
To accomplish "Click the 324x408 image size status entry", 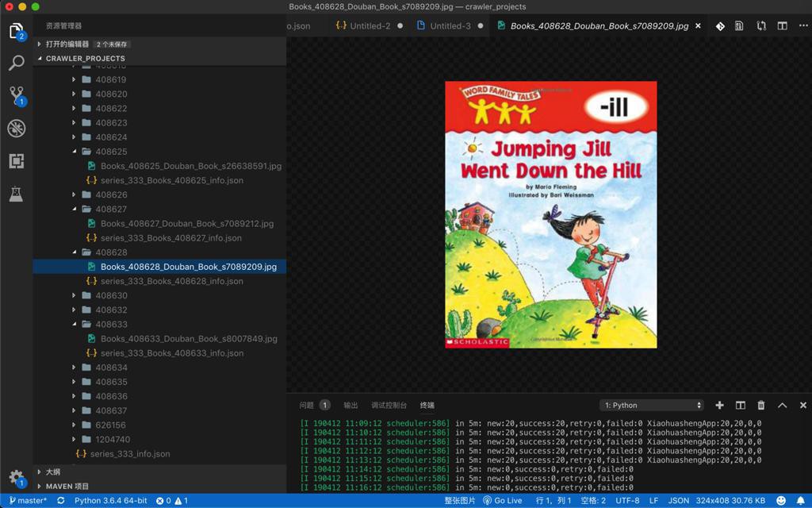I will coord(714,501).
